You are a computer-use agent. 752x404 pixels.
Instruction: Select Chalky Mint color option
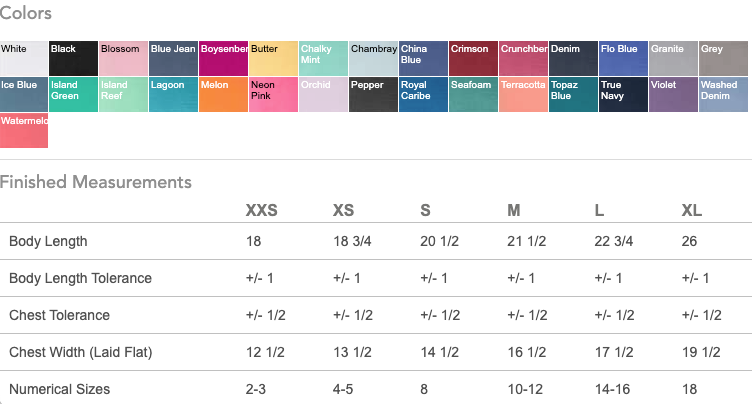[324, 58]
